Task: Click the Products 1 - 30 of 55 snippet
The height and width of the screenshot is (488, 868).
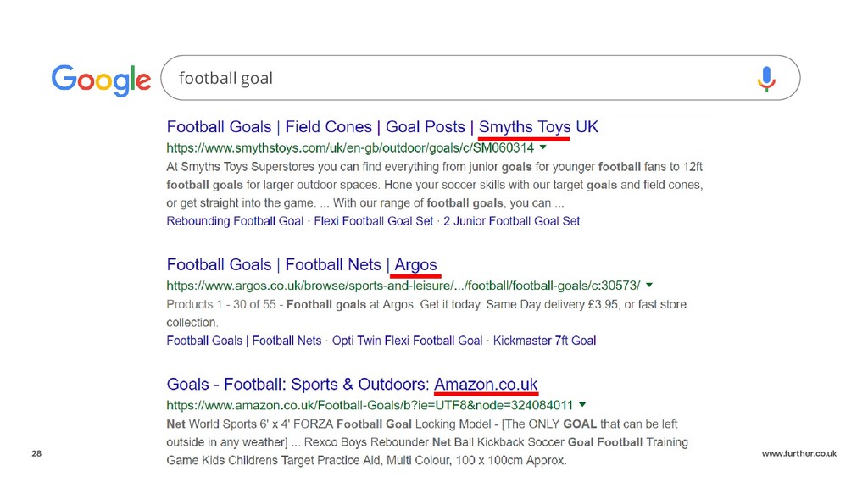Action: [x=426, y=313]
